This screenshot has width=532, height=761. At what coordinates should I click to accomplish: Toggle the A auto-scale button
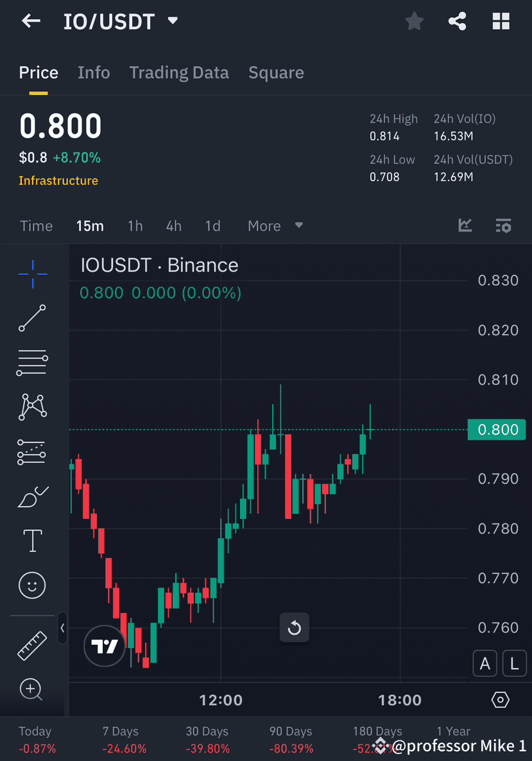pyautogui.click(x=485, y=663)
